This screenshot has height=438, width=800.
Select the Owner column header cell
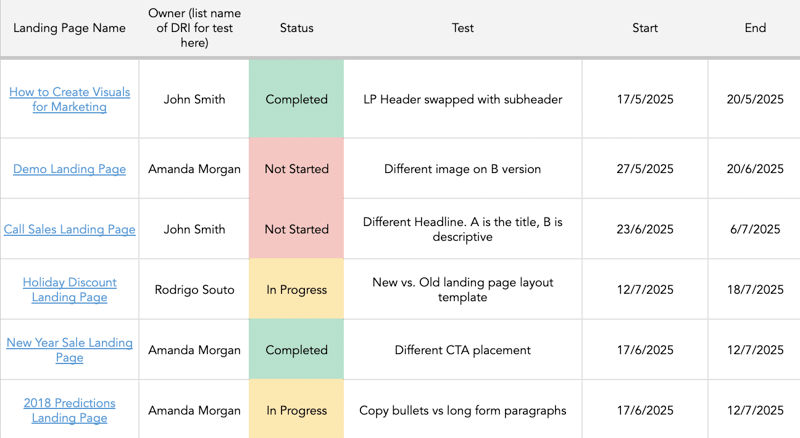pos(194,28)
